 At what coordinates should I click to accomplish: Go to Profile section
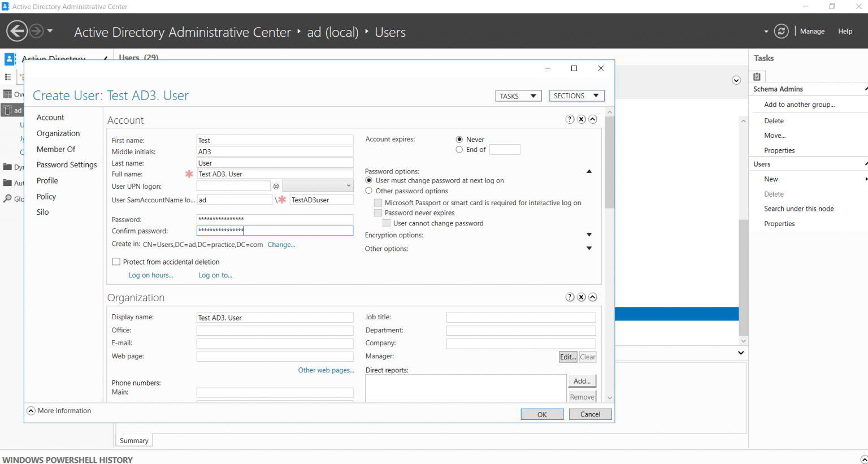pyautogui.click(x=47, y=181)
